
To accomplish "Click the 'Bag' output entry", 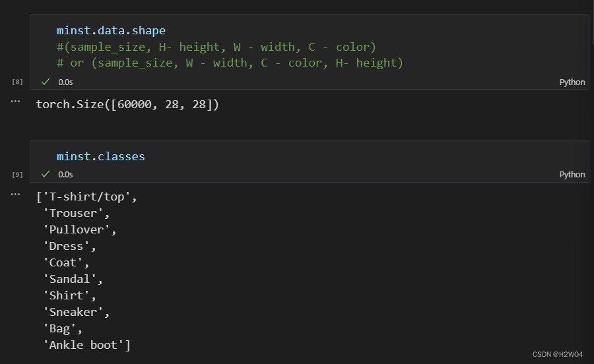I will pos(59,328).
